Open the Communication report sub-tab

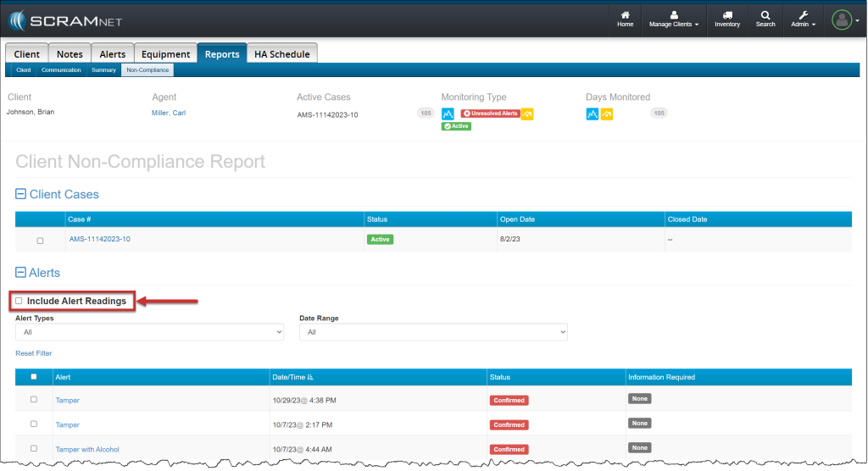[x=61, y=69]
